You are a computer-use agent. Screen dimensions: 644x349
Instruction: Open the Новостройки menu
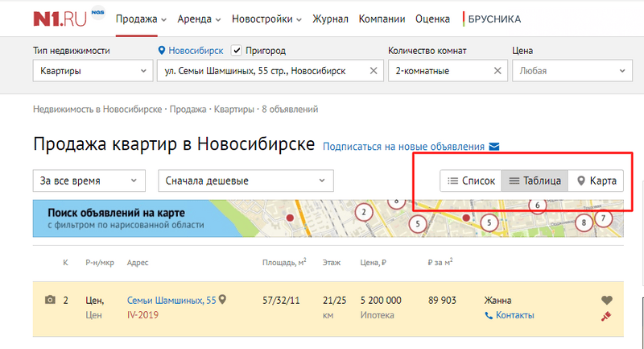coord(266,19)
